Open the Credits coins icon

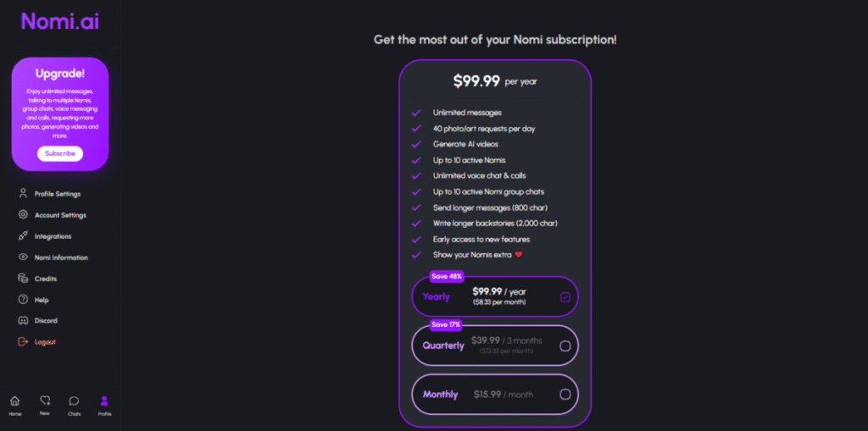tap(23, 279)
